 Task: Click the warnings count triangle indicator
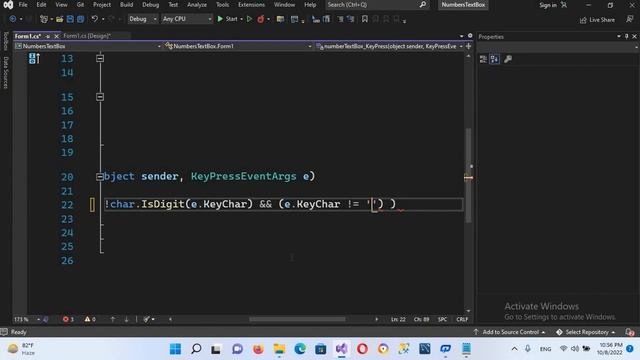point(90,319)
